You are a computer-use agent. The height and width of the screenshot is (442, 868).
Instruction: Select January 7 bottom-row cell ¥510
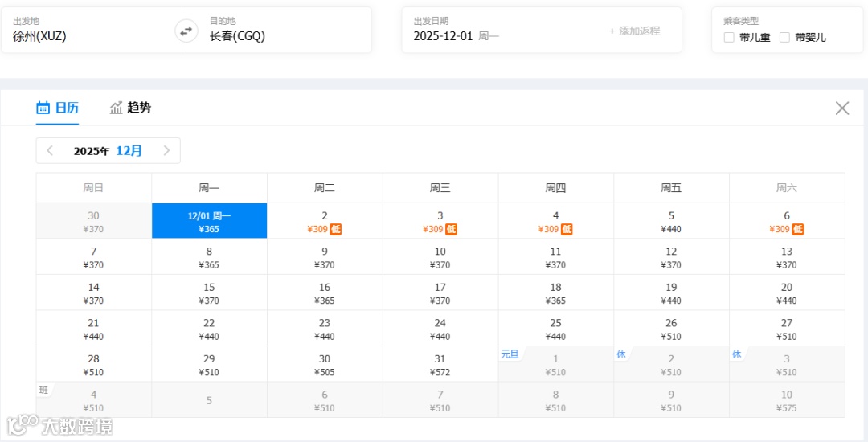click(x=440, y=400)
